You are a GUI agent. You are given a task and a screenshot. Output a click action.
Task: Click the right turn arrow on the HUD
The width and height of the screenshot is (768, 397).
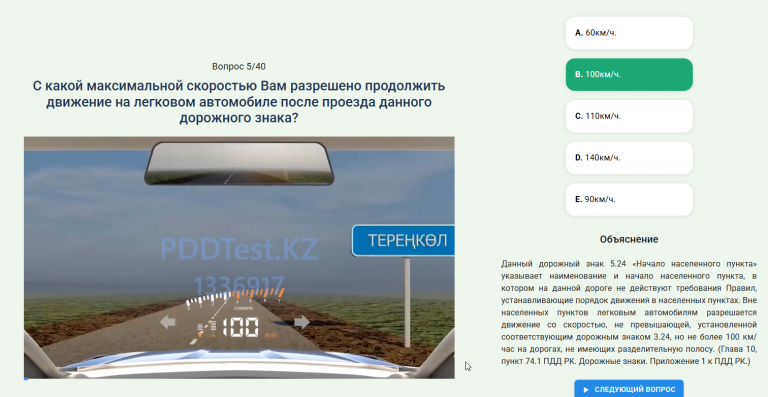tap(302, 322)
